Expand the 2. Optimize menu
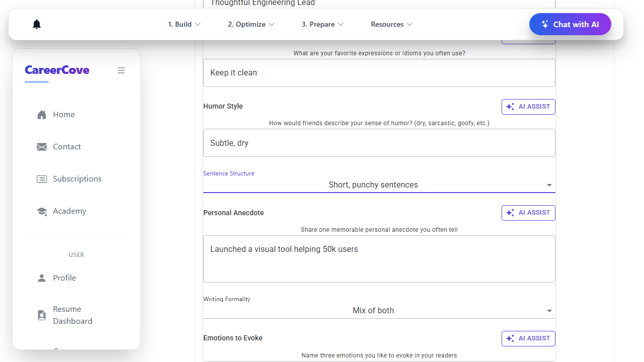Image resolution: width=644 pixels, height=362 pixels. coord(251,24)
